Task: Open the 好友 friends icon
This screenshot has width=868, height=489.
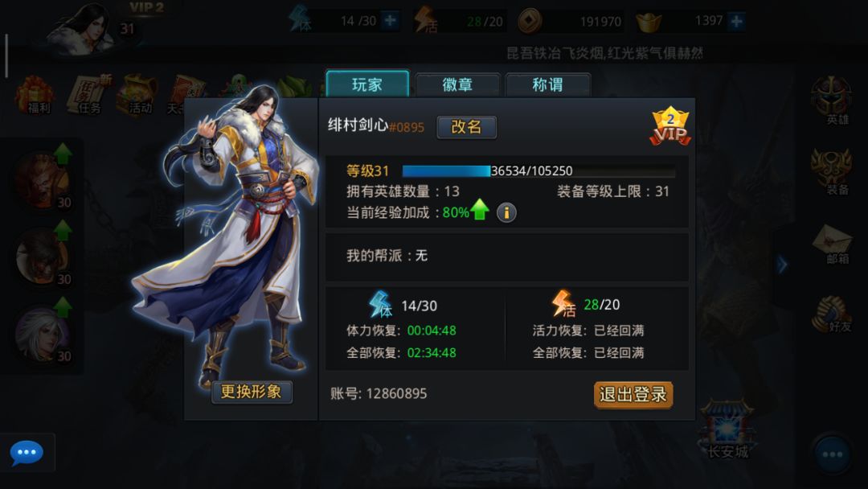Action: (x=833, y=314)
